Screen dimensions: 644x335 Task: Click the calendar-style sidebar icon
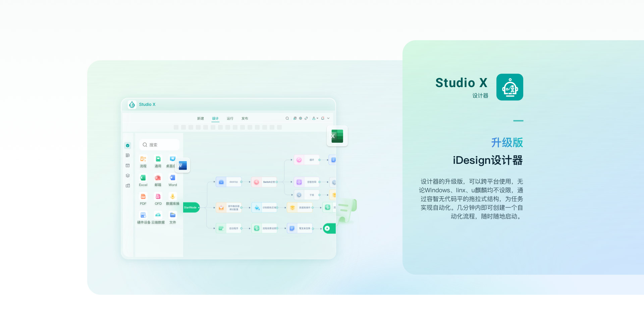click(127, 165)
